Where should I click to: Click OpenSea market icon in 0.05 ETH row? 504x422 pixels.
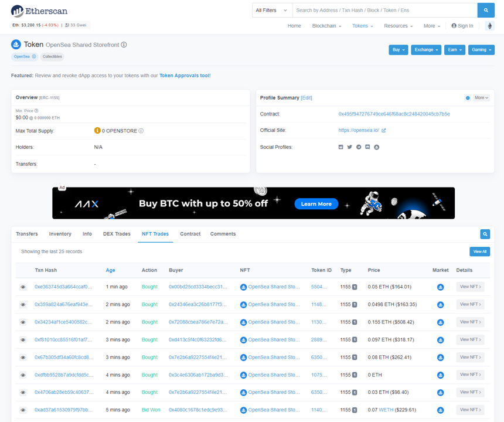440,287
